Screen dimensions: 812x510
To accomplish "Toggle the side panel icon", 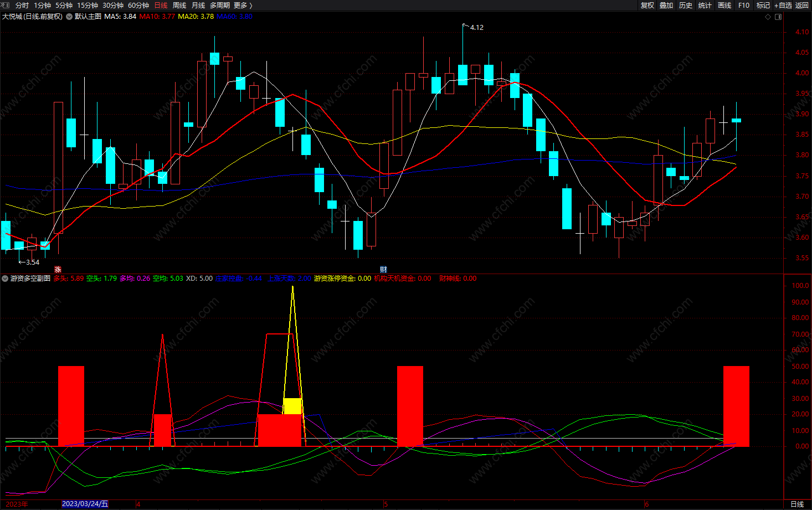I will click(778, 17).
